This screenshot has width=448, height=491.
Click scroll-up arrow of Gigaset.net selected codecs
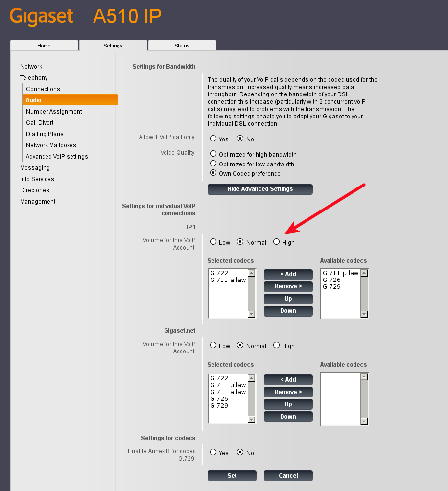click(252, 378)
